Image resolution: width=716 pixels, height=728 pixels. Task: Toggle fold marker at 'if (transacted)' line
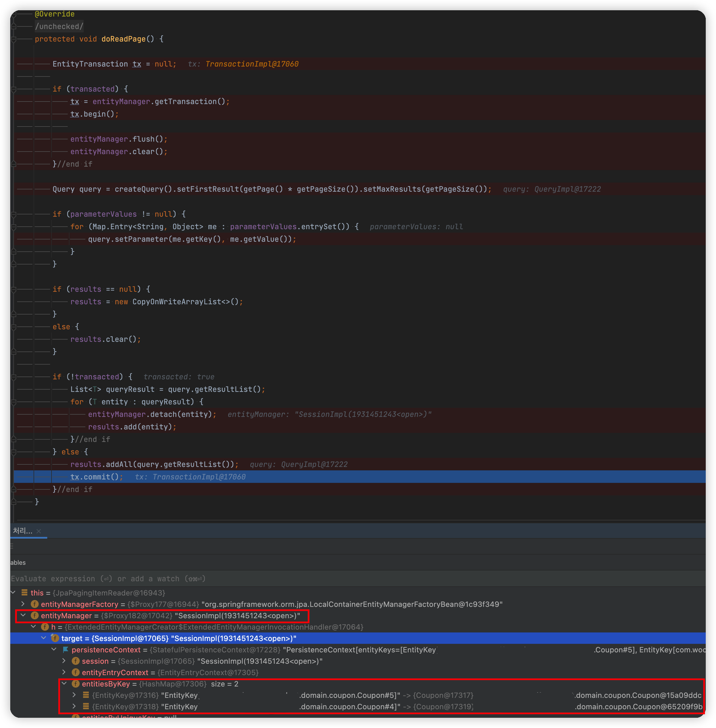click(14, 89)
